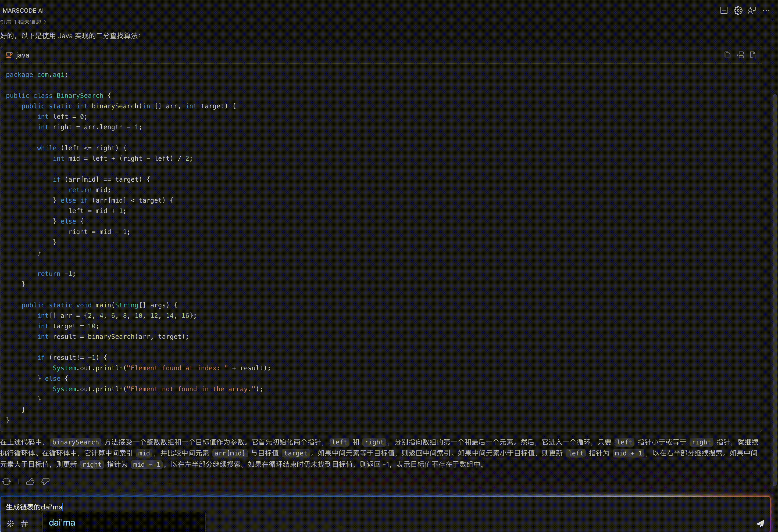Click the hash context reference button
This screenshot has height=532, width=778.
(24, 524)
